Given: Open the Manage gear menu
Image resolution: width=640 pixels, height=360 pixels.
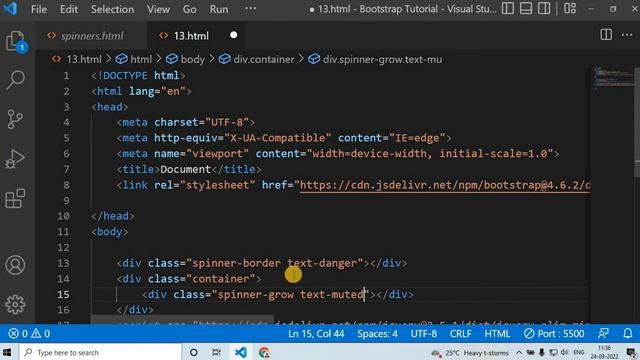Looking at the screenshot, I should pyautogui.click(x=16, y=304).
